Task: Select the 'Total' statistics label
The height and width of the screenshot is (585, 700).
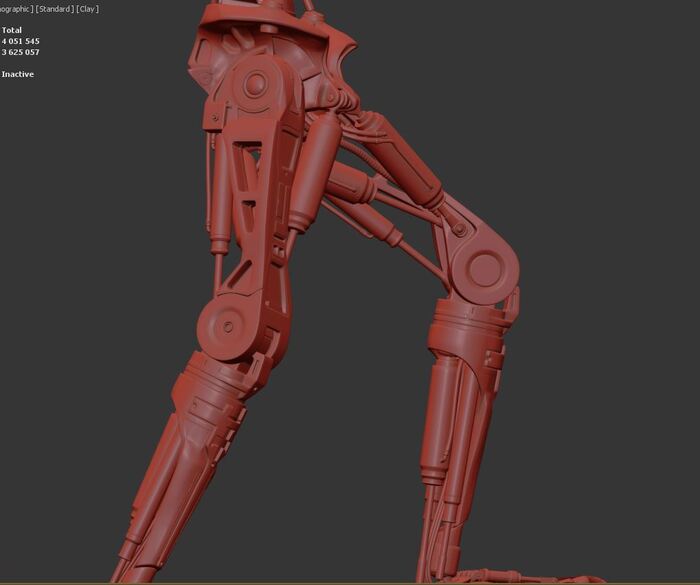Action: pyautogui.click(x=12, y=30)
